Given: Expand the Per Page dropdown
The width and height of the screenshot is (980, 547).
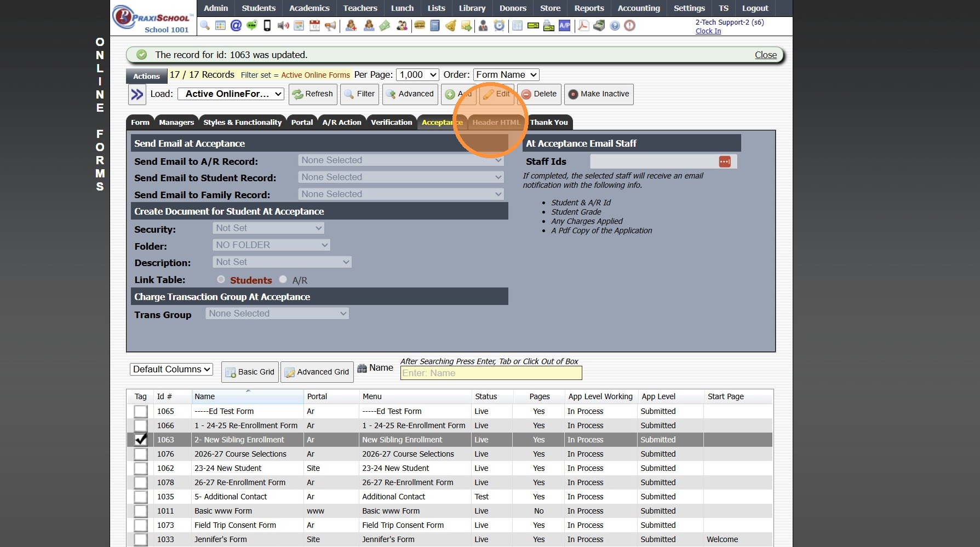Looking at the screenshot, I should 418,74.
